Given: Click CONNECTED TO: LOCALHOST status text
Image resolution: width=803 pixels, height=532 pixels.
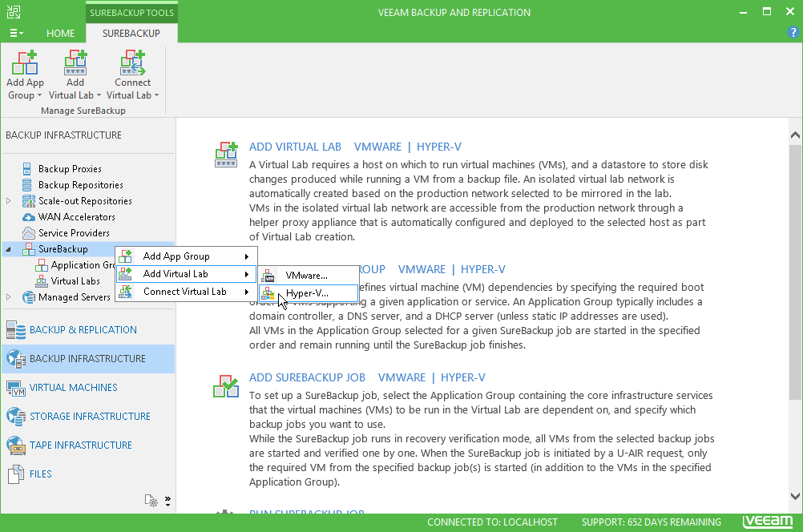Looking at the screenshot, I should [x=492, y=522].
